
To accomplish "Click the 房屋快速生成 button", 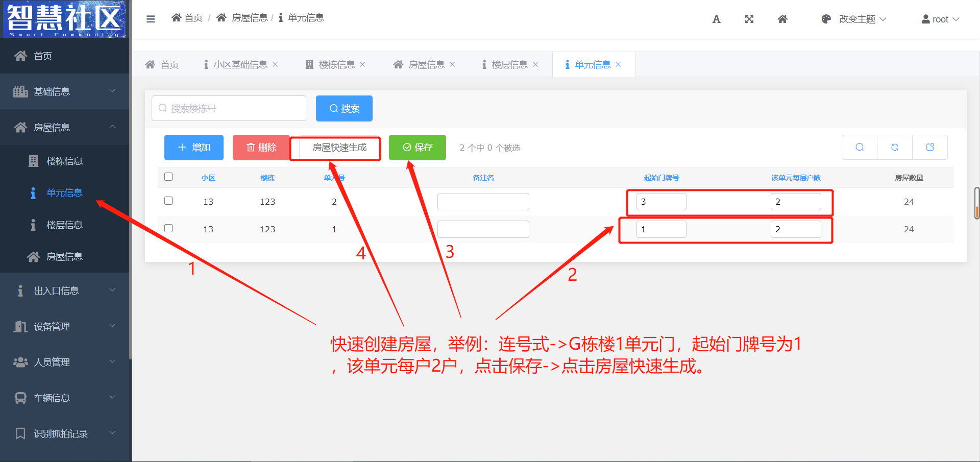I will pyautogui.click(x=339, y=148).
